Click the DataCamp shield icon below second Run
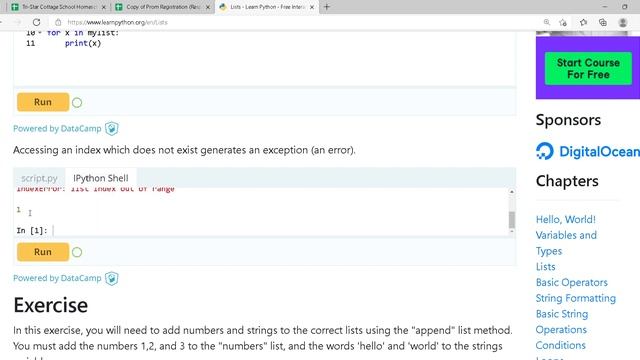 click(111, 278)
